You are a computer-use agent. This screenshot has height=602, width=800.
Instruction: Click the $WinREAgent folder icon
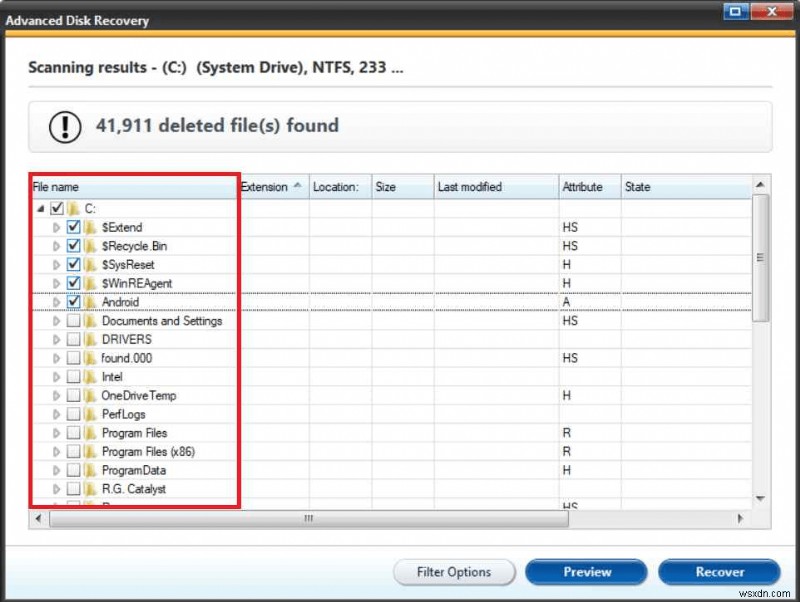pos(91,283)
